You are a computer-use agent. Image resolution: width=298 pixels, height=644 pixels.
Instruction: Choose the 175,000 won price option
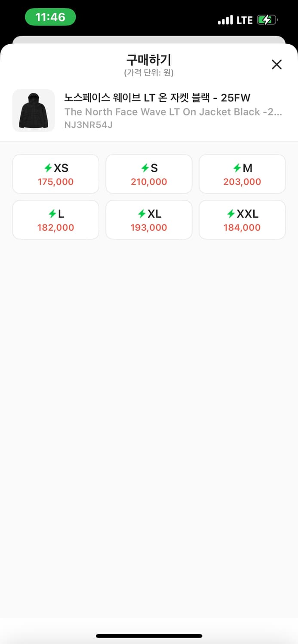tap(55, 182)
